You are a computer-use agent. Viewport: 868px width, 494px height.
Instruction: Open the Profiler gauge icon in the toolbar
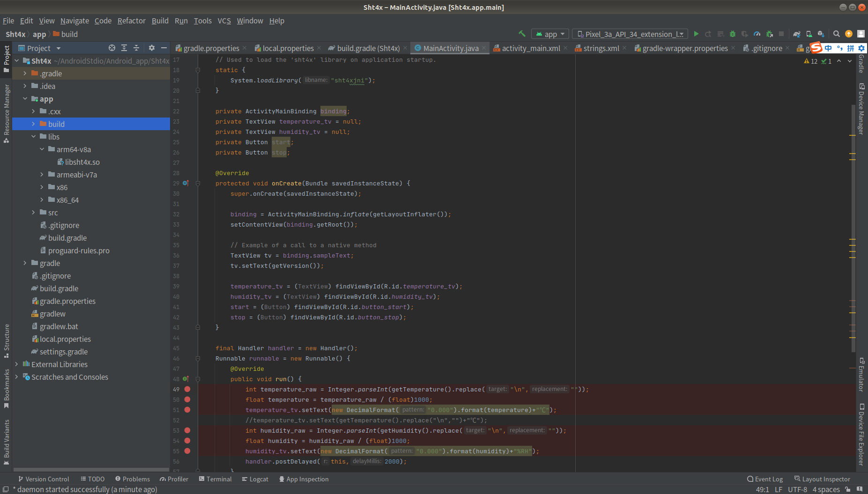[757, 34]
